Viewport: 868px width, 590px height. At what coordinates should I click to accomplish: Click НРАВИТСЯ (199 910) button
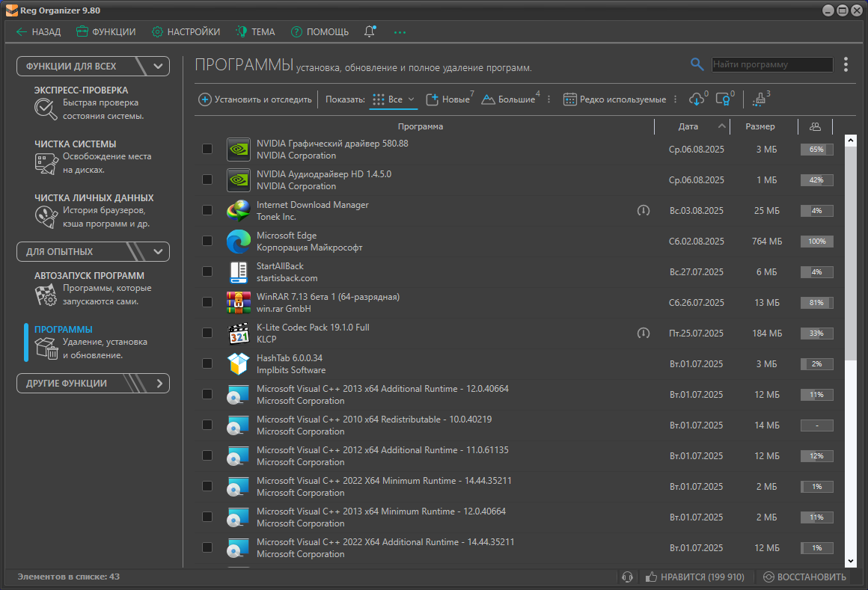click(x=695, y=577)
